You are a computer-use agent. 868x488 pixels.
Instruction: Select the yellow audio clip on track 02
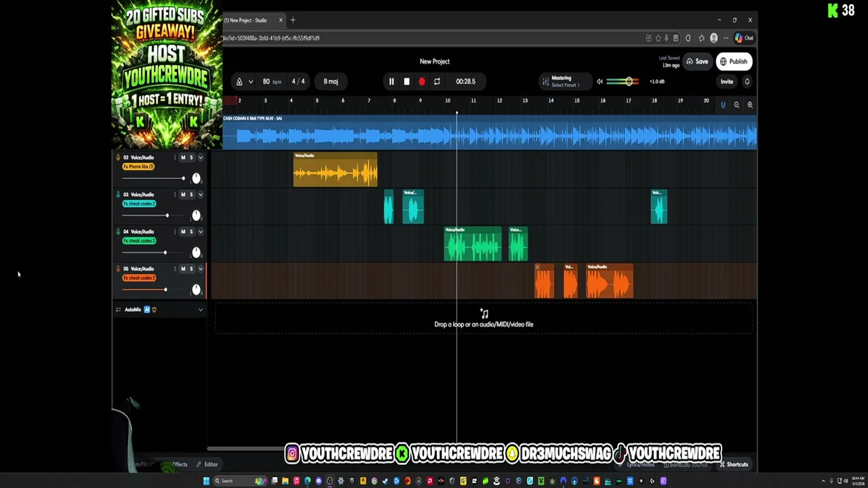pos(335,169)
